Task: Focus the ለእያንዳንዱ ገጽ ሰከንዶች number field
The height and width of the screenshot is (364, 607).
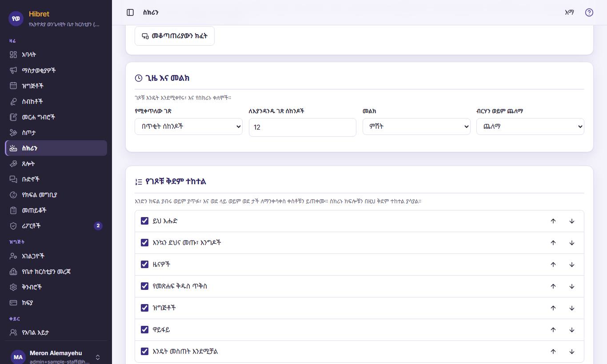Action: click(x=303, y=127)
